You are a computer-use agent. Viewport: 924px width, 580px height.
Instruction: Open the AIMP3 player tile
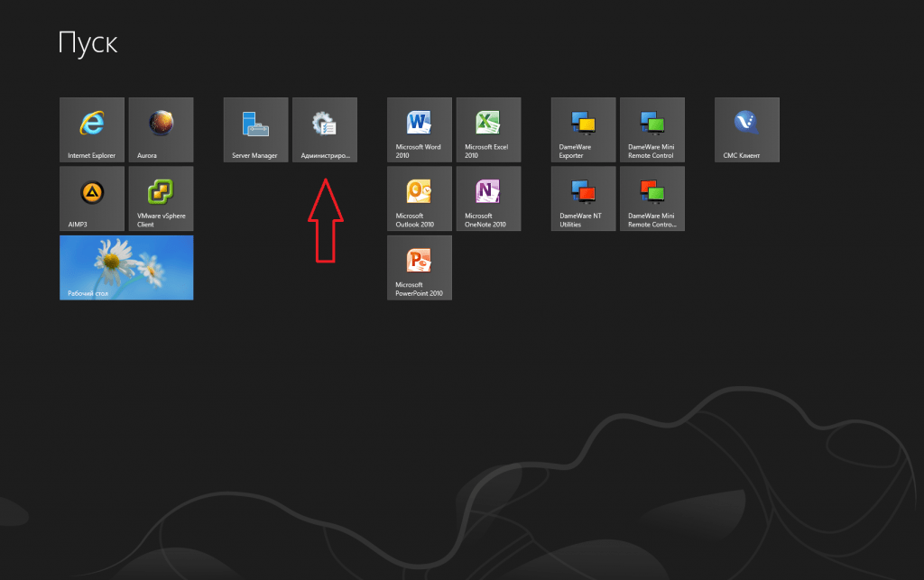92,198
